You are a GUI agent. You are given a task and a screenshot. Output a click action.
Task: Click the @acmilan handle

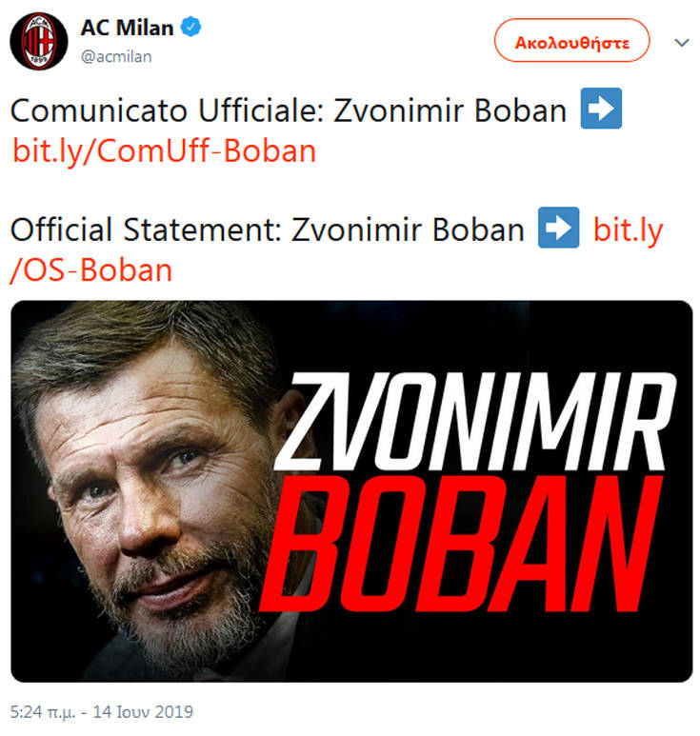115,56
